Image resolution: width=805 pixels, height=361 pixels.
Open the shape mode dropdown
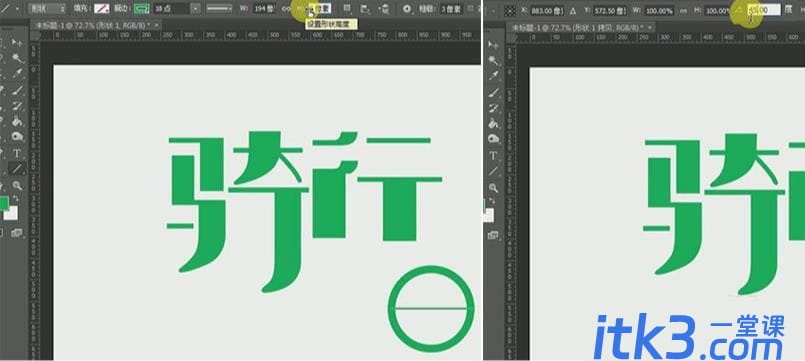point(47,9)
